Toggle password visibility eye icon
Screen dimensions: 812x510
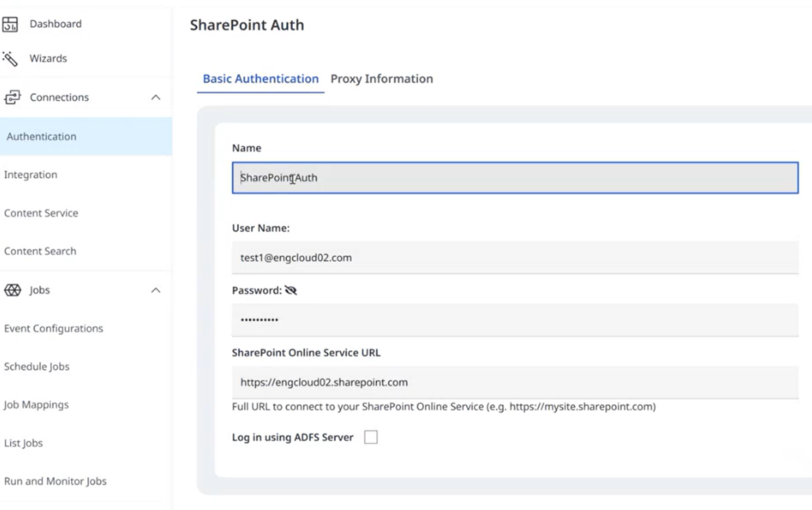point(291,290)
